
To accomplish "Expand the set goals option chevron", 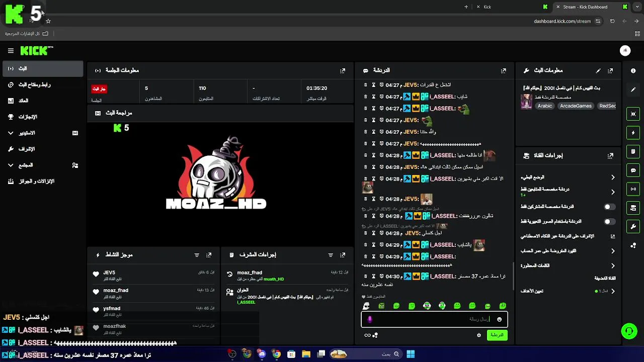I will (613, 291).
